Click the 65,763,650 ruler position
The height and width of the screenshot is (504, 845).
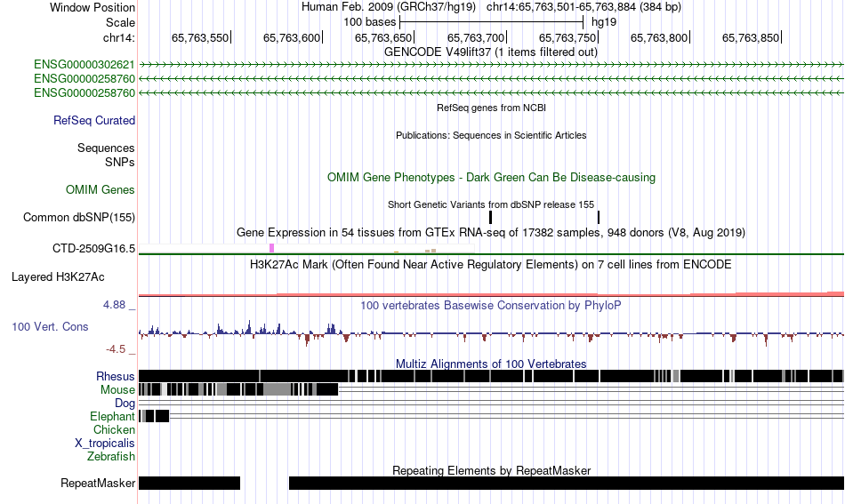point(383,37)
